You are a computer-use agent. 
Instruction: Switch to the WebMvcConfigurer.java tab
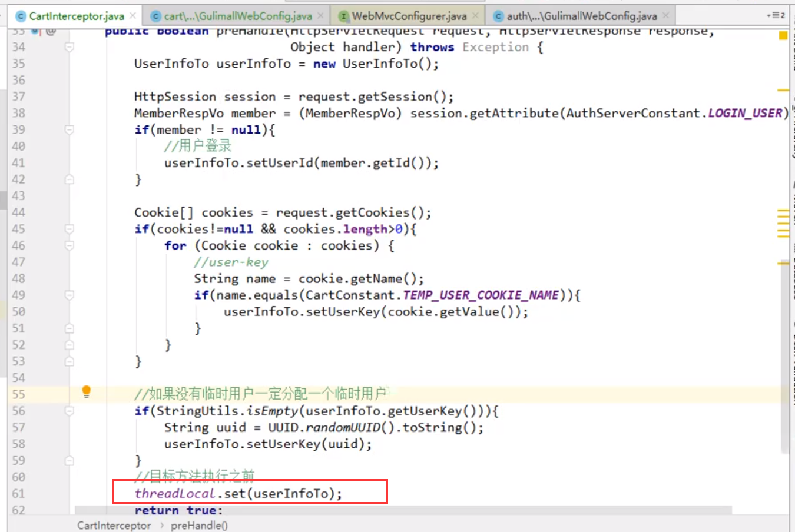[409, 16]
